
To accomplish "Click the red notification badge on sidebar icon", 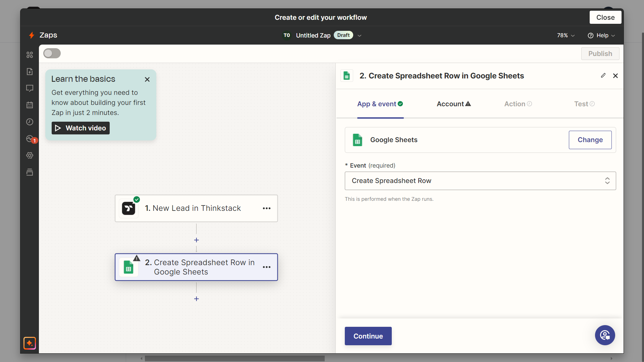I will pyautogui.click(x=35, y=140).
